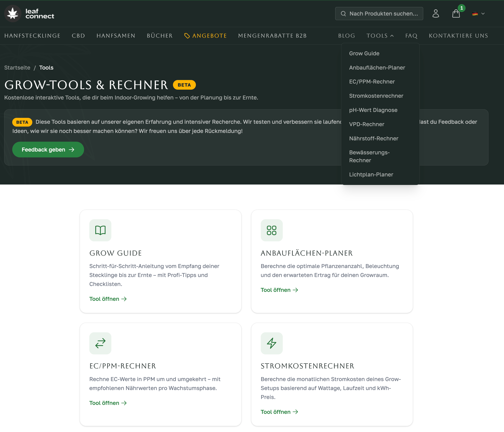504x432 pixels.
Task: Click the leaf connect logo icon
Action: pos(13,14)
